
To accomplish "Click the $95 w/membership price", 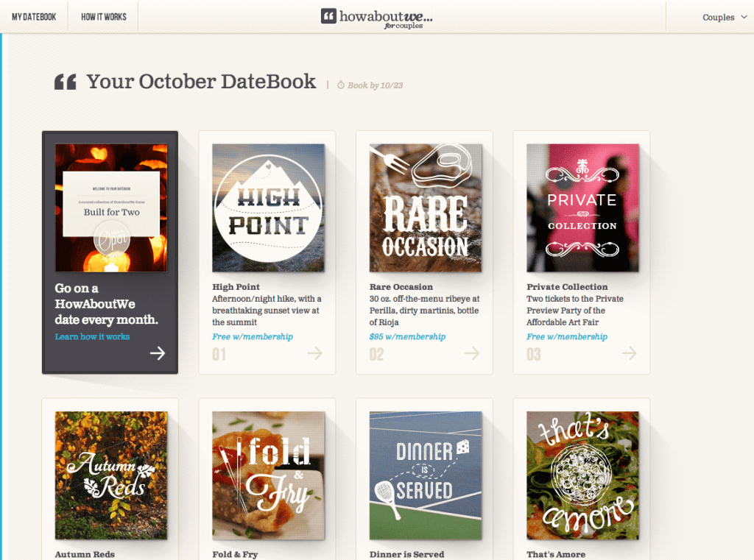I will 407,336.
